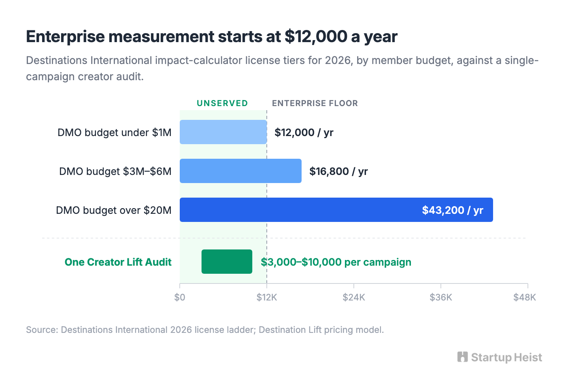The height and width of the screenshot is (392, 570).
Task: Select the "$12,000 / yr" value label
Action: tap(304, 132)
